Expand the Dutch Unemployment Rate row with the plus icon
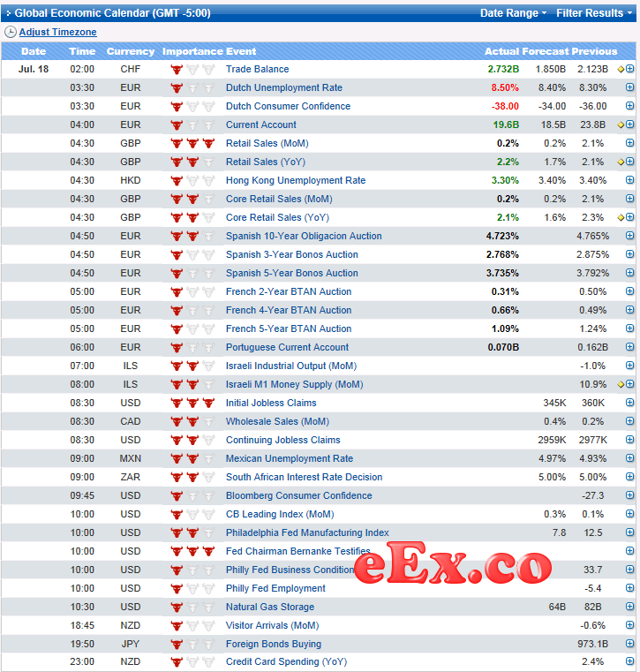Image resolution: width=640 pixels, height=672 pixels. click(x=629, y=87)
